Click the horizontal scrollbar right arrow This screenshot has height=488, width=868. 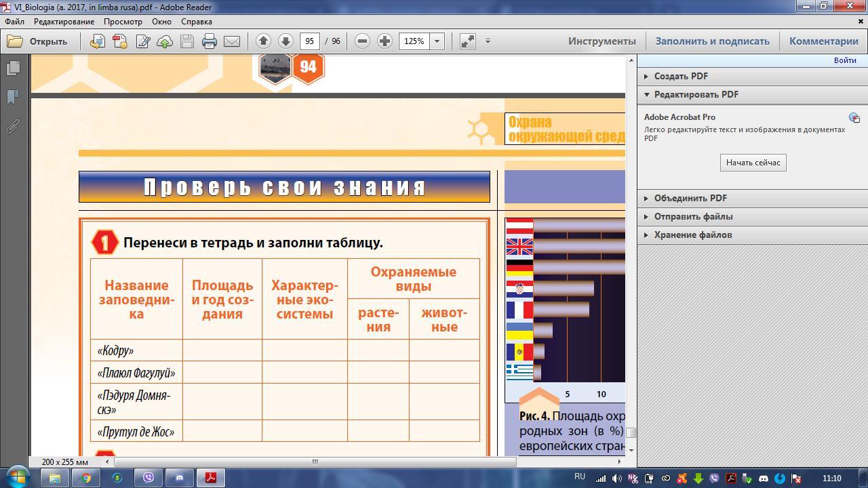coord(619,462)
